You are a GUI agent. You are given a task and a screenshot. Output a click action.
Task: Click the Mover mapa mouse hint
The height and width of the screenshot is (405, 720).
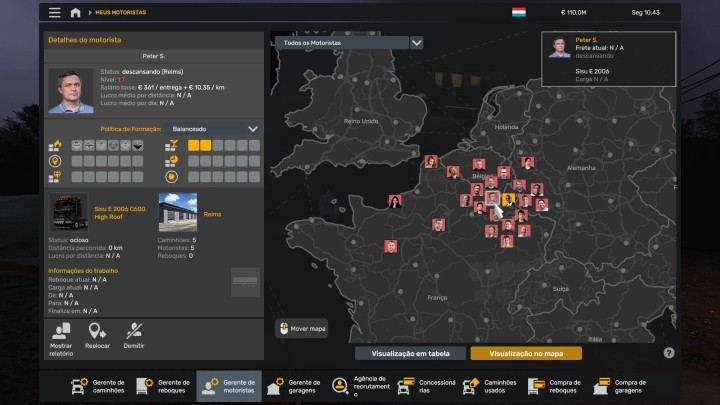pos(302,329)
